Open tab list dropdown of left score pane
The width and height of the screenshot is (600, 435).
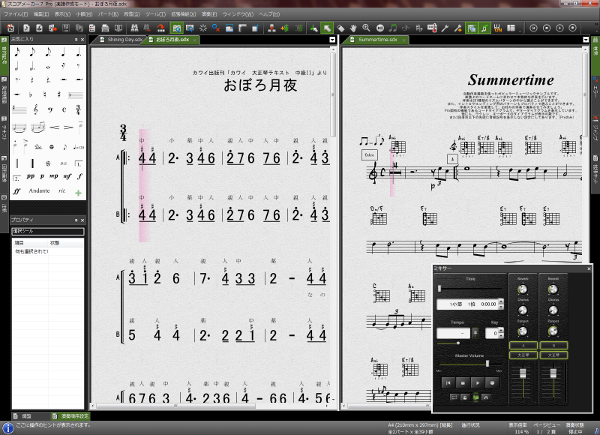pos(332,40)
